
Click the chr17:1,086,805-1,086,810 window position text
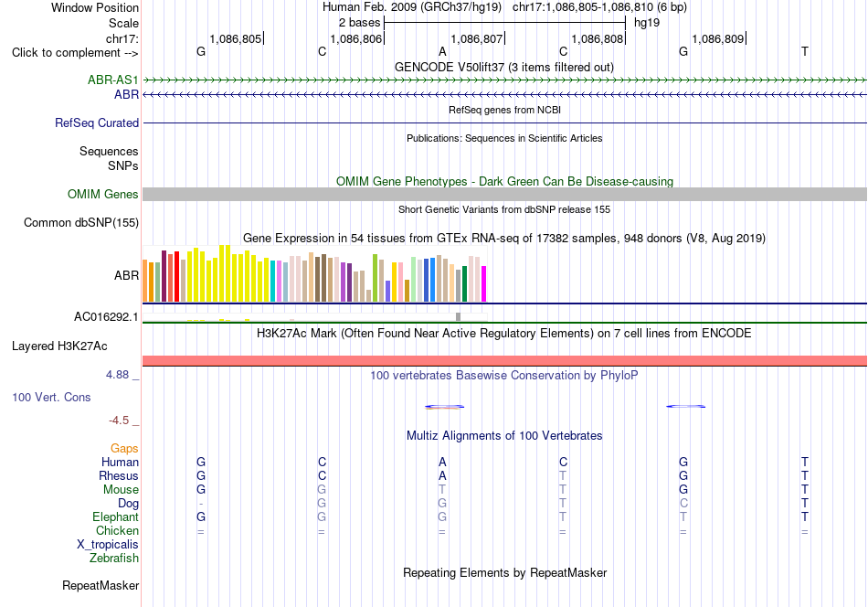click(599, 7)
